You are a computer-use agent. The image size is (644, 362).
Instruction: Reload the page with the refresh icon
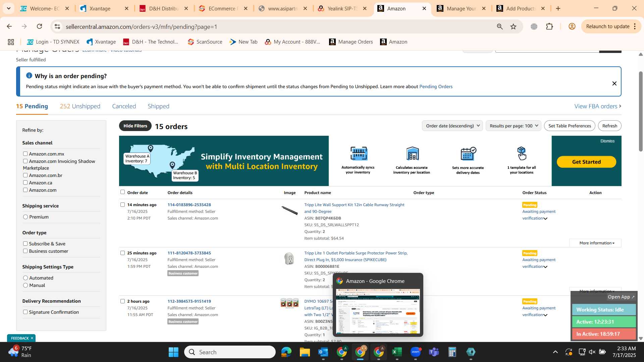click(x=40, y=26)
